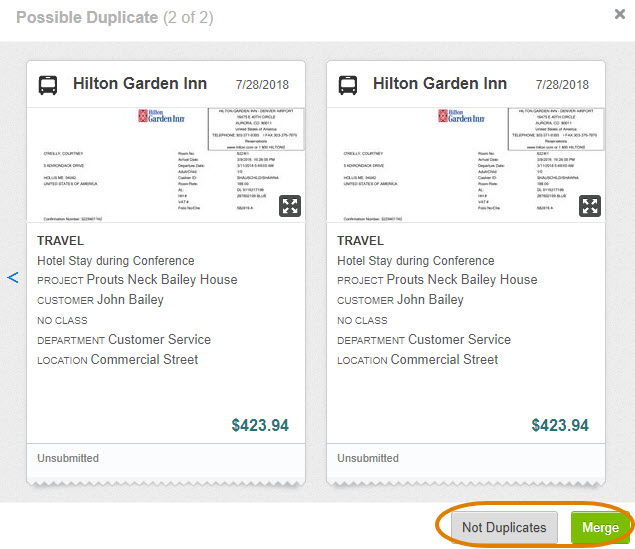The image size is (635, 549).
Task: Click customer John Bailey on left card
Action: [130, 300]
